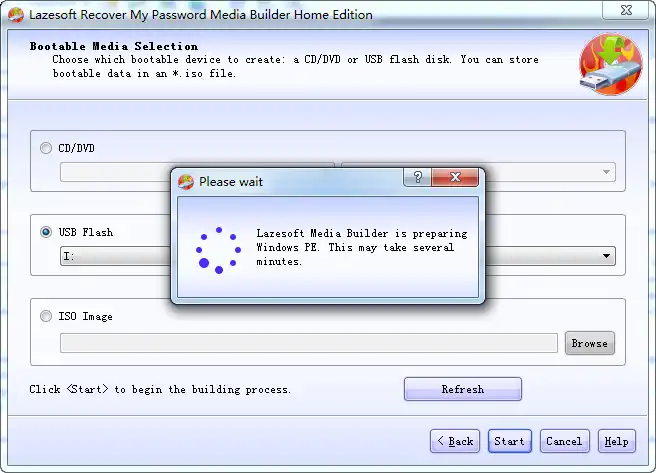Click the spinning progress indicator

click(x=218, y=250)
